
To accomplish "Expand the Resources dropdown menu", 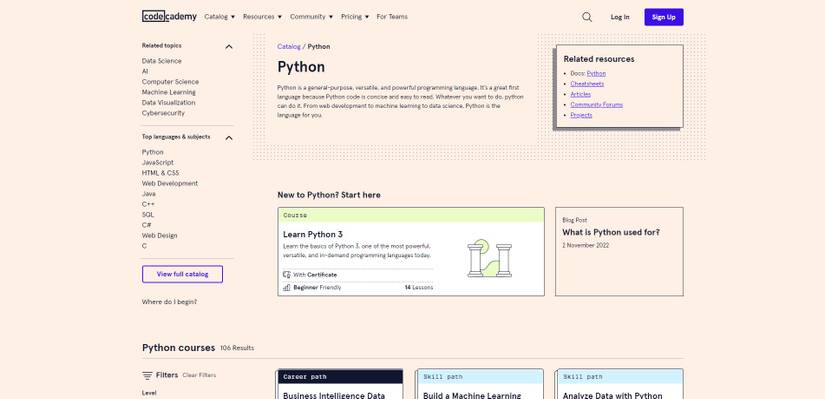I will 262,16.
